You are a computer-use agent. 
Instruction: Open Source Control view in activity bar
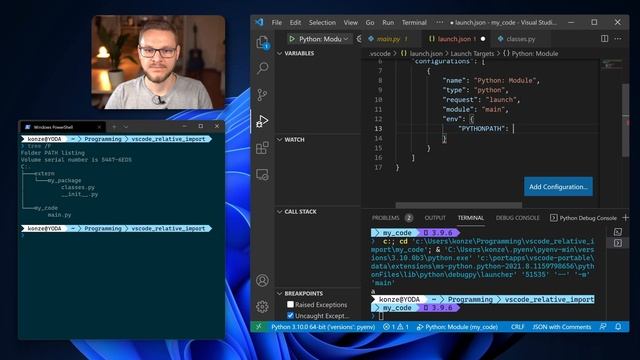pos(262,95)
